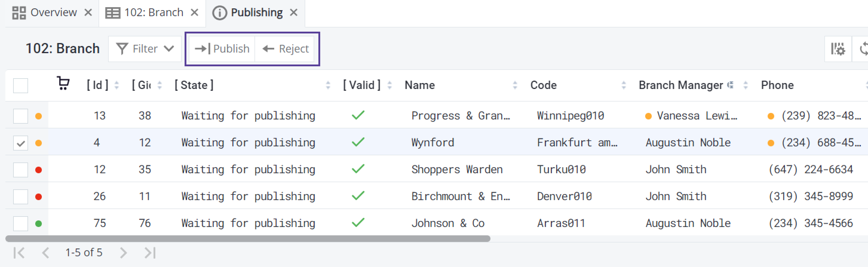Go to the previous page arrow
868x267 pixels.
point(45,252)
